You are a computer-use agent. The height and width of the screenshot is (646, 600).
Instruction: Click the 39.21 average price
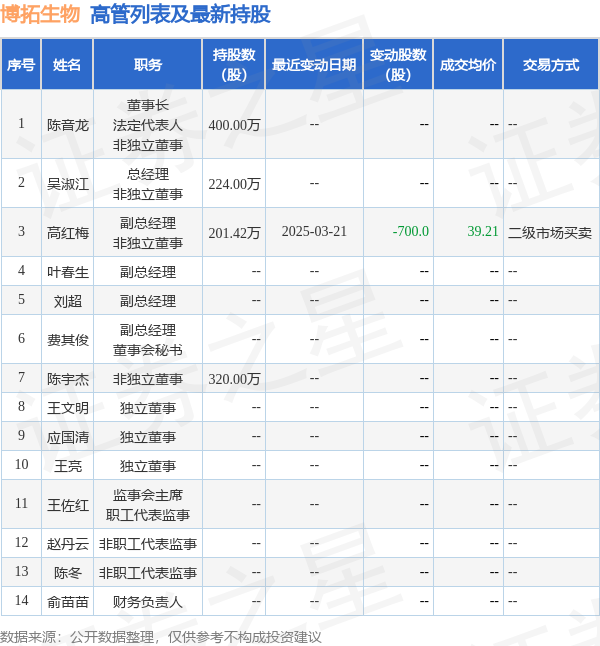(x=483, y=232)
